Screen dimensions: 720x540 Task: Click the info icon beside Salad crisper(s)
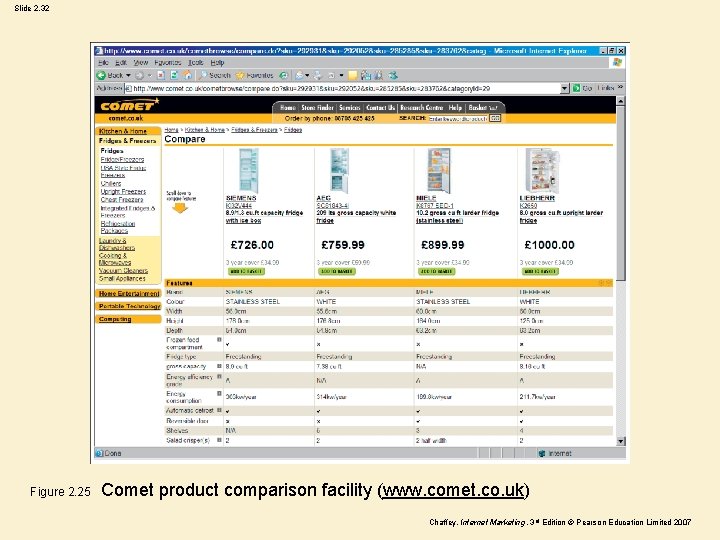coord(219,440)
